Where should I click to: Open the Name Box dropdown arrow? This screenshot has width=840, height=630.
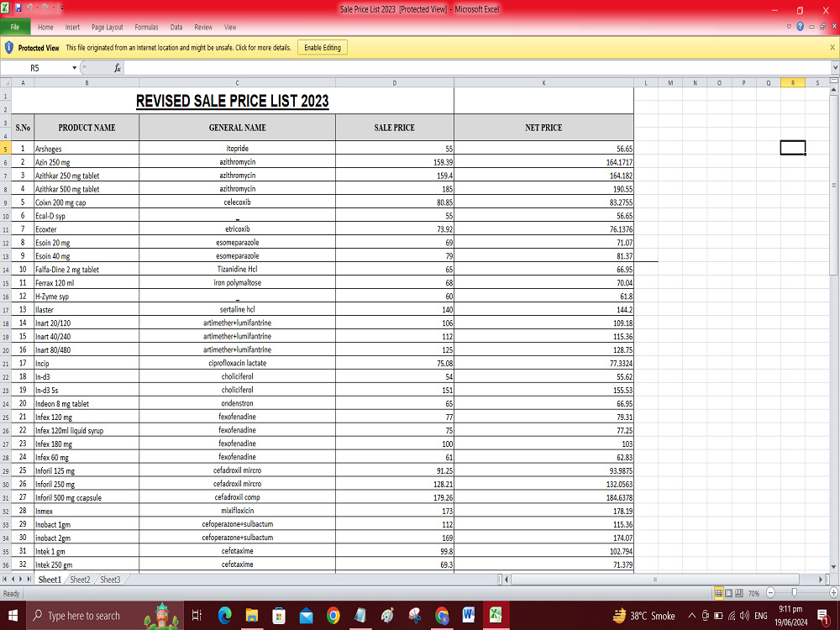click(75, 68)
